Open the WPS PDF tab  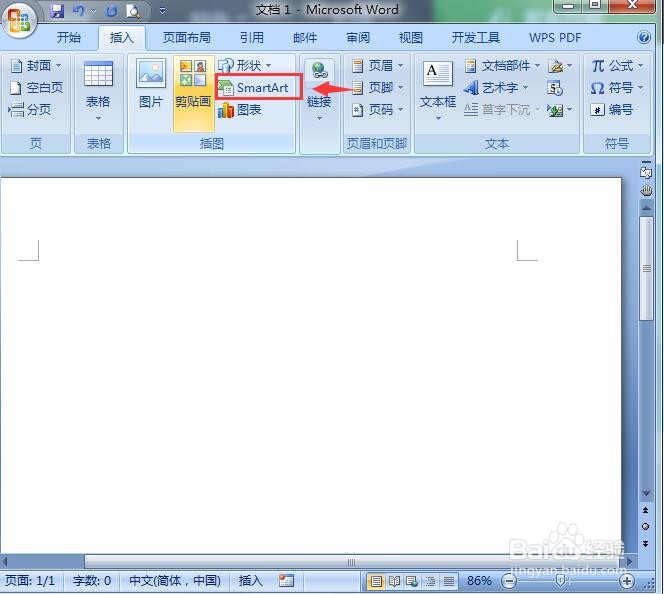click(555, 38)
